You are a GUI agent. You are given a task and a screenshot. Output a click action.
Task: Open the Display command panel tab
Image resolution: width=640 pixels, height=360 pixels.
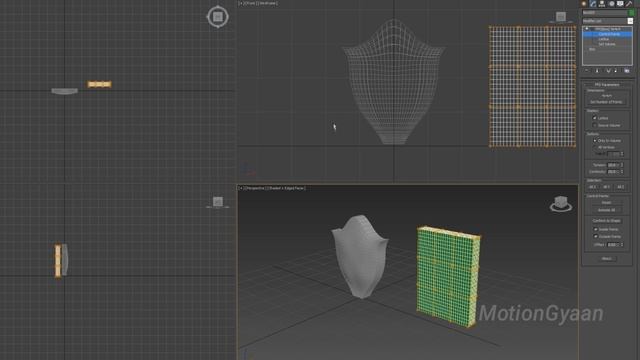click(x=620, y=4)
